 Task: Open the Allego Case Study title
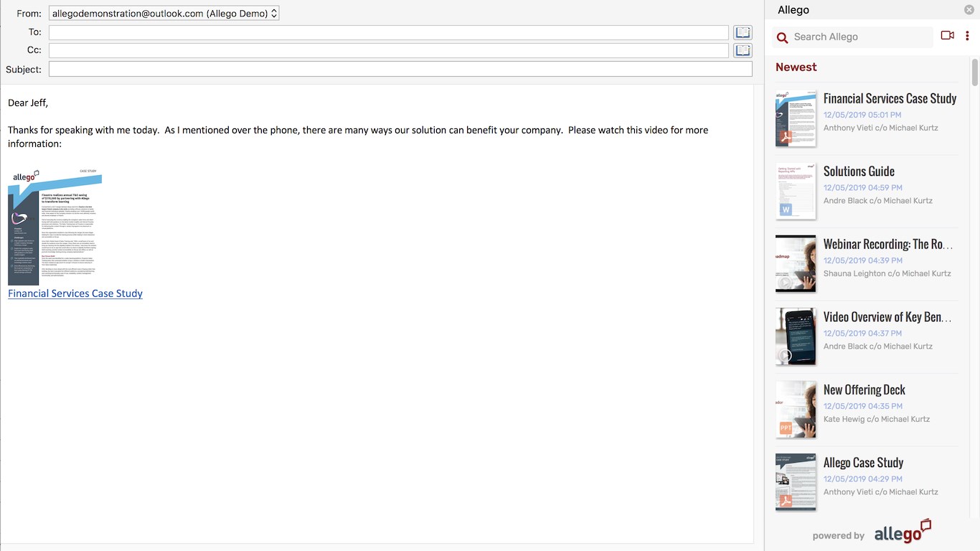tap(864, 463)
